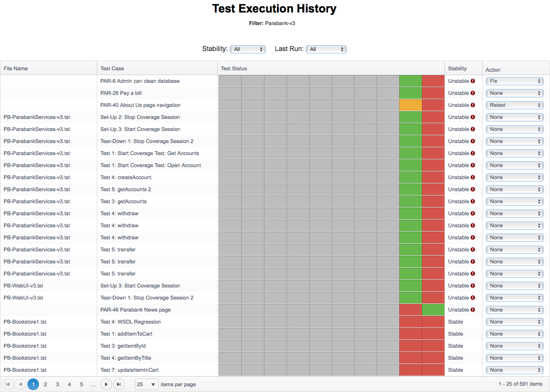Click PB-Bookstore1.tst file for WSDL Regression
This screenshot has height=392, width=550.
[25, 322]
